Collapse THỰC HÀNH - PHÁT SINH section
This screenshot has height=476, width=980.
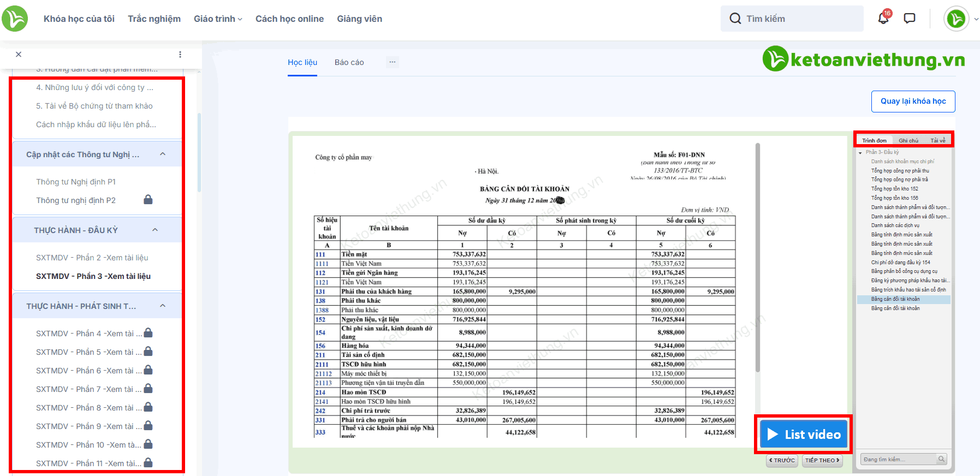point(163,306)
